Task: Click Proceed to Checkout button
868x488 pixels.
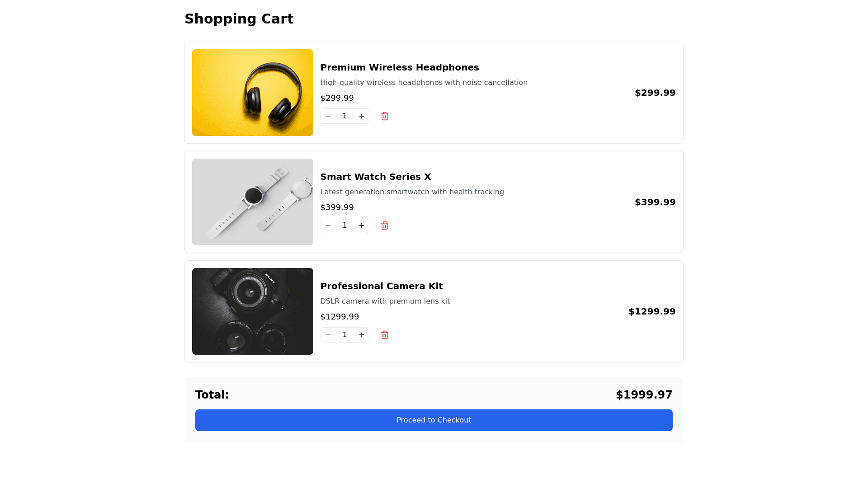Action: point(434,420)
